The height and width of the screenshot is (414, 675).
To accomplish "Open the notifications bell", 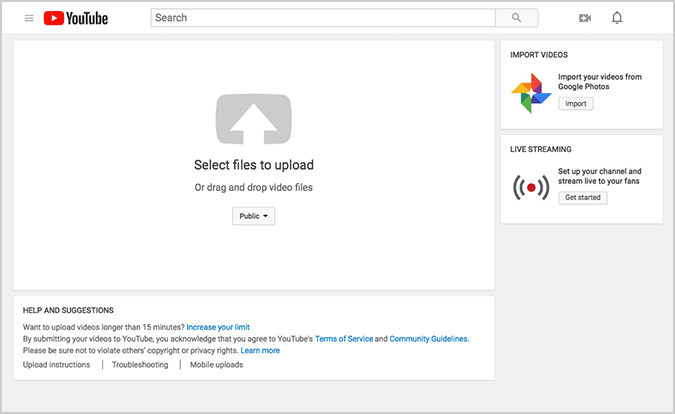I will (x=617, y=18).
